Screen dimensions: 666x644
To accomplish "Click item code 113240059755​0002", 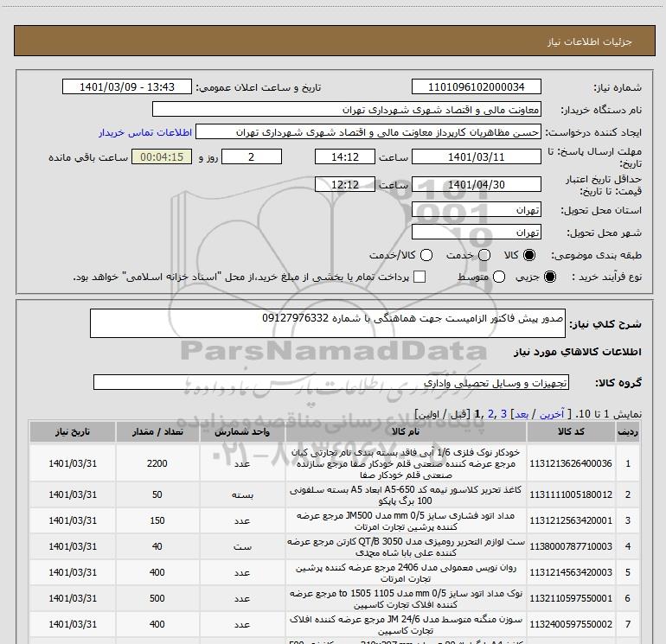I will (571, 624).
